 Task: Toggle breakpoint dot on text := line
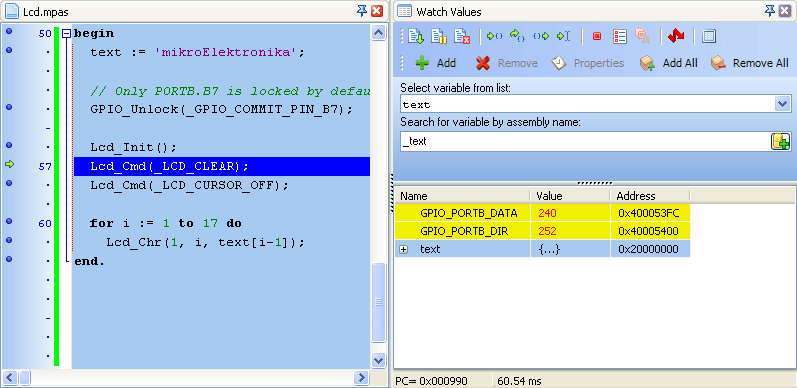pos(9,50)
